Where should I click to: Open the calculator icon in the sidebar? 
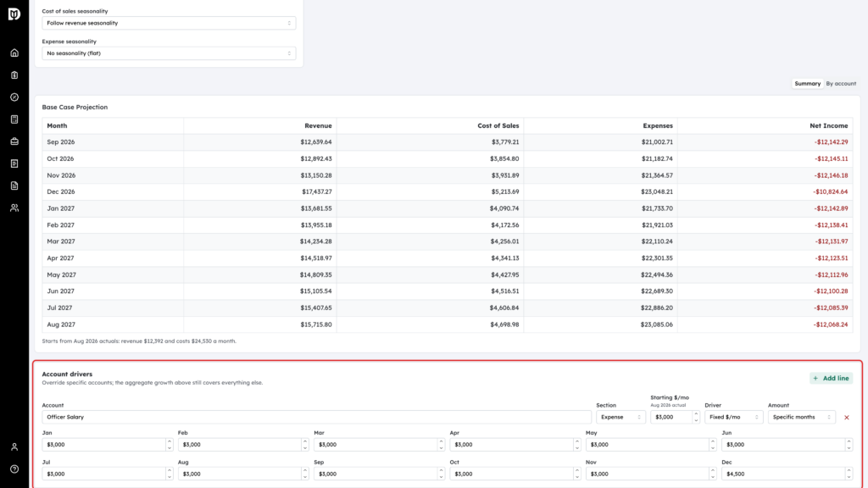14,119
